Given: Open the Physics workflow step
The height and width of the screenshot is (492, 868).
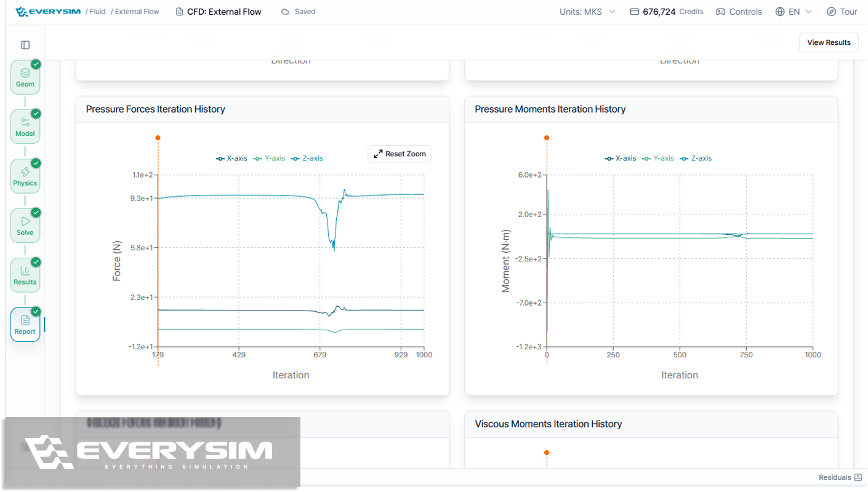Looking at the screenshot, I should (25, 177).
